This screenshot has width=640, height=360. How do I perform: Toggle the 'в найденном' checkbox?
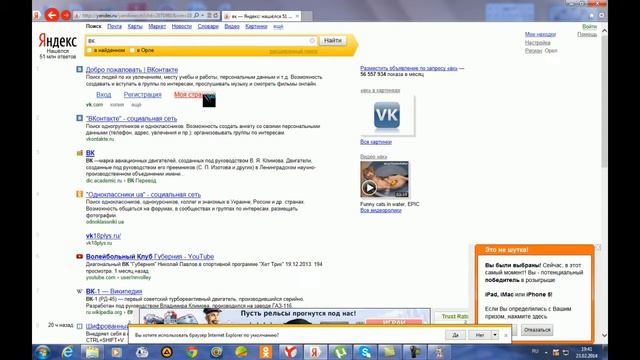[x=89, y=50]
